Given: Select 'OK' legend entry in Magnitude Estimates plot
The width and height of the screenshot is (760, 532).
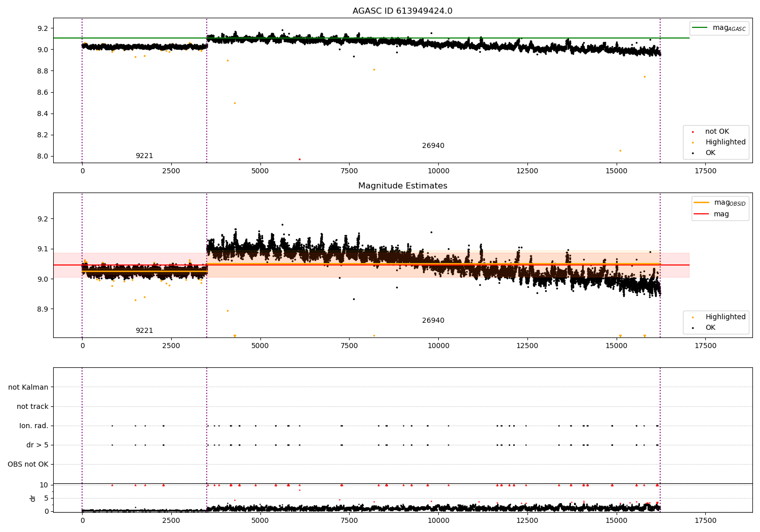Looking at the screenshot, I should (710, 328).
